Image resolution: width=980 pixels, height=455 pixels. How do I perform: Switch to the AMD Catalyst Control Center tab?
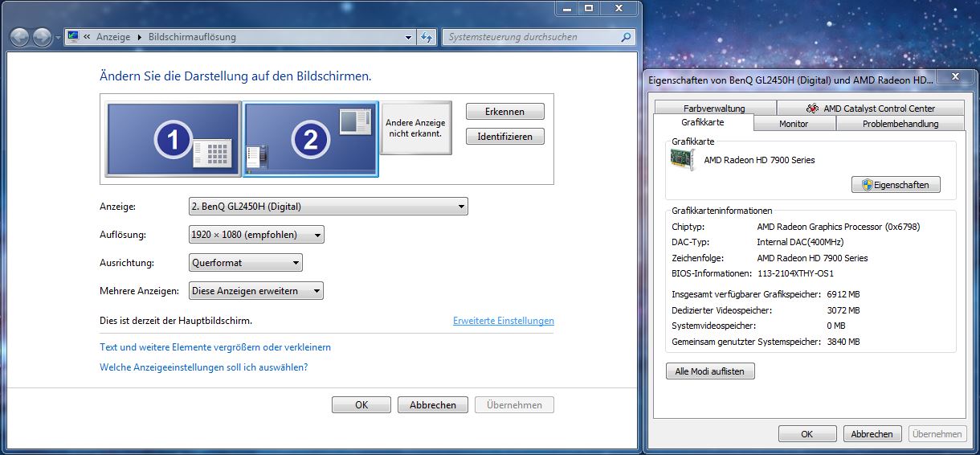pos(872,109)
